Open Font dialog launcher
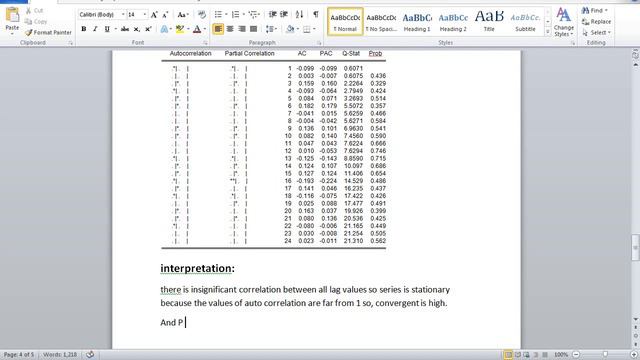 (x=205, y=43)
